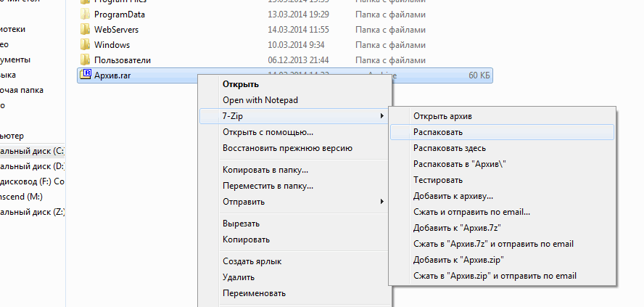This screenshot has height=307, width=644.
Task: Select Открыть с помощью... menu entry
Action: (x=268, y=132)
